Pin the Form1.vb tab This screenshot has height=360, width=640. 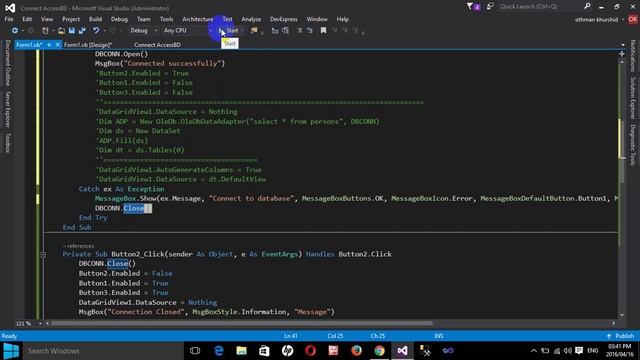[x=49, y=45]
